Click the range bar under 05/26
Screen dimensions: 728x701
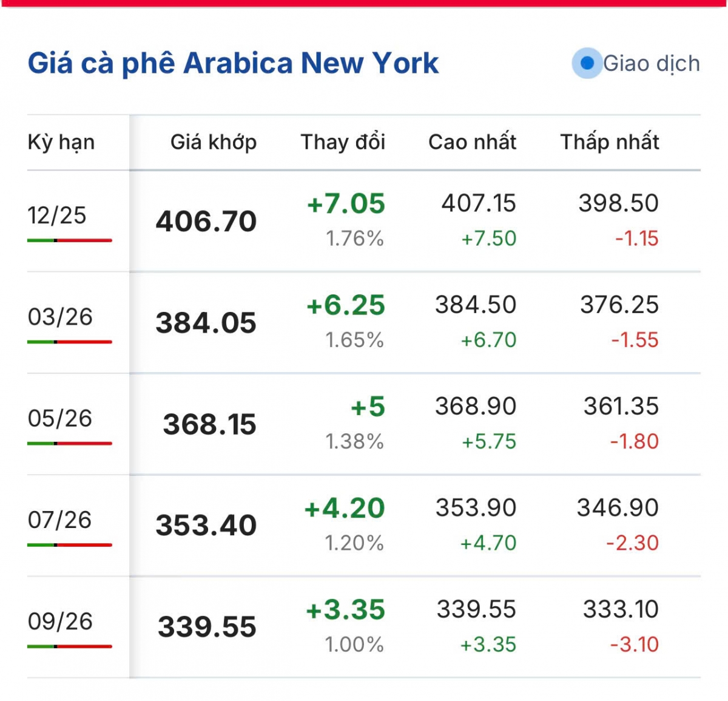70,444
